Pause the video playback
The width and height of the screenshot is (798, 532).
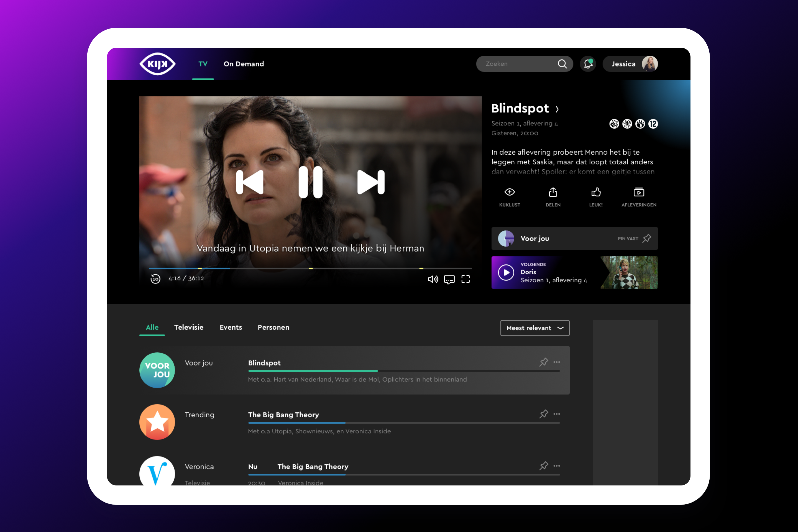310,182
